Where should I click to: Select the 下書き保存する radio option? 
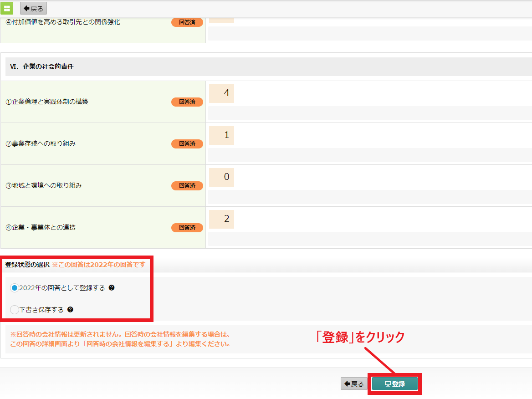click(x=15, y=310)
